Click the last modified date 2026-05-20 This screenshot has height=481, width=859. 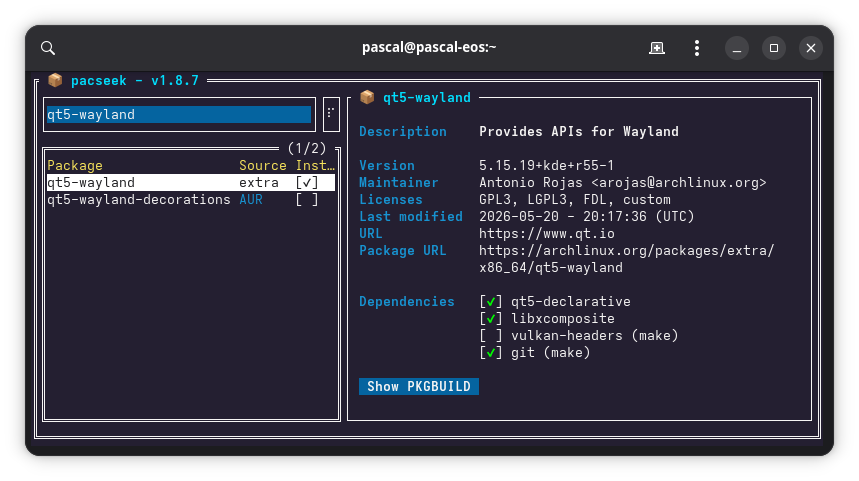pos(587,216)
